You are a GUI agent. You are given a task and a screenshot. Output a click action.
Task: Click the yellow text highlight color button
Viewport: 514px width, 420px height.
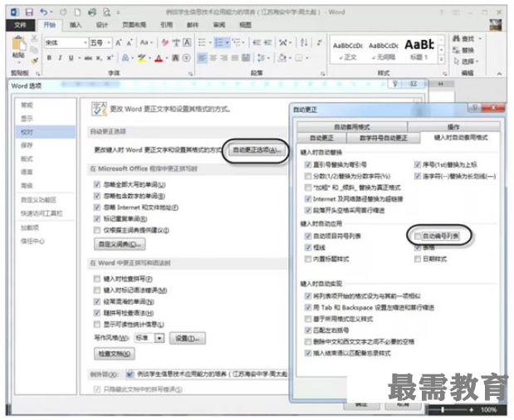point(142,58)
